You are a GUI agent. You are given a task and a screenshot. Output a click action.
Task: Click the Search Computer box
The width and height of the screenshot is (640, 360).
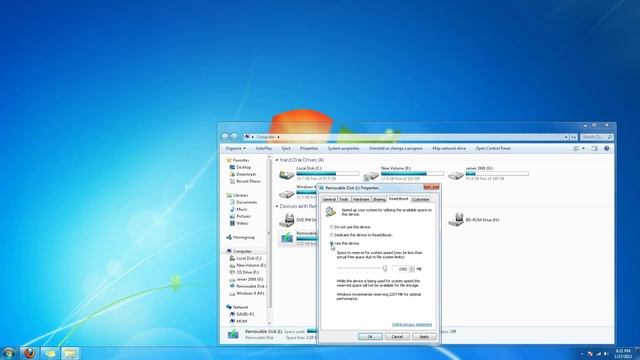pyautogui.click(x=596, y=137)
